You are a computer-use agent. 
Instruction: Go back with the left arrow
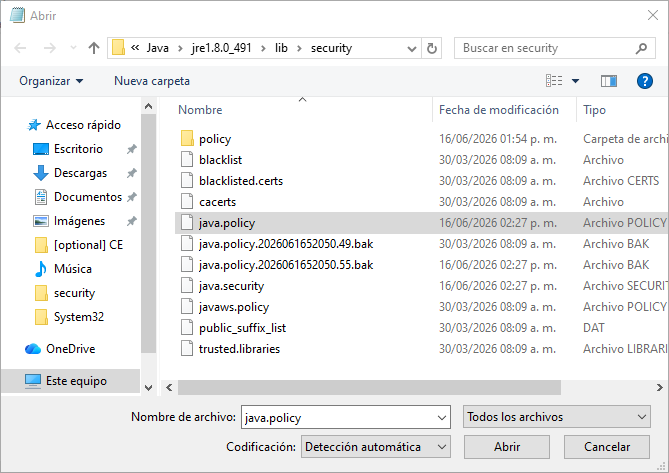(20, 48)
